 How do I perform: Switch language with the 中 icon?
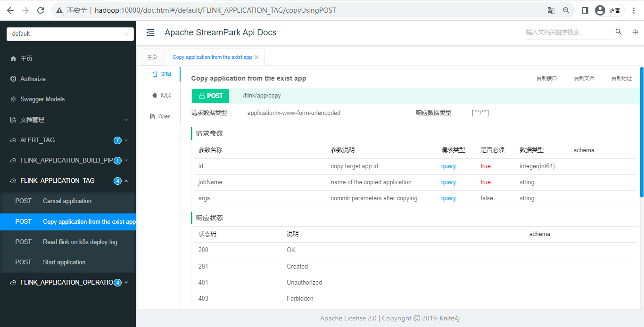coord(635,32)
